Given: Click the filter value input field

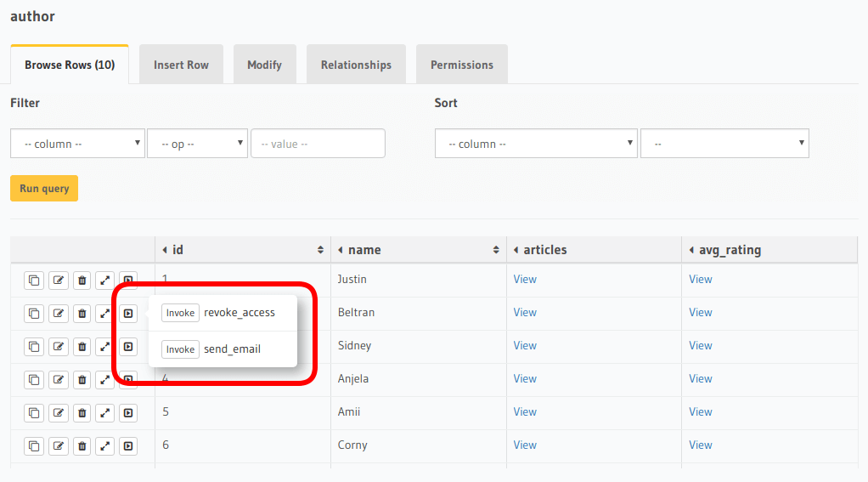Looking at the screenshot, I should pos(318,144).
